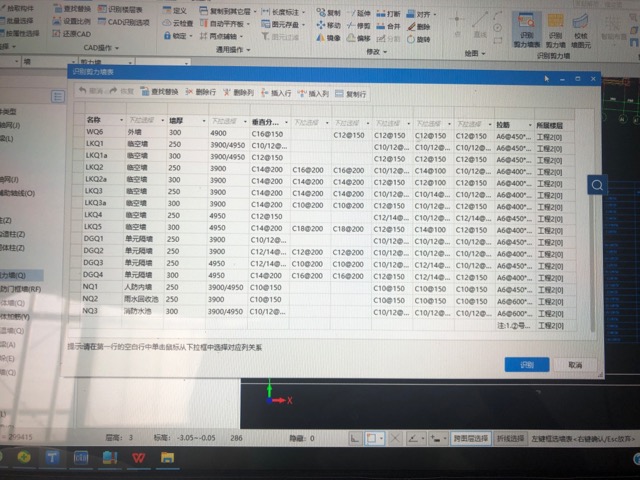
Task: Select the 移动 modify tool
Action: [x=329, y=25]
